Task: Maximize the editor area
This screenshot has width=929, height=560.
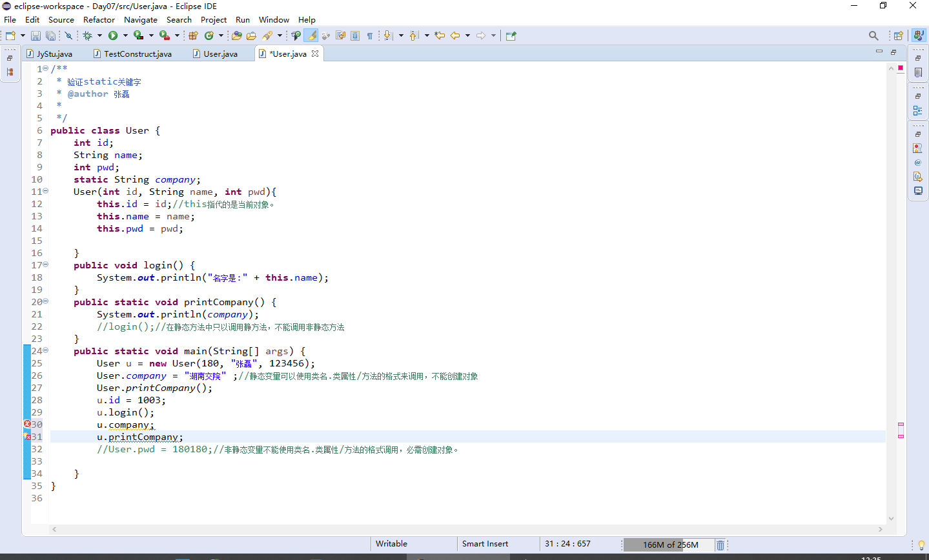Action: tap(893, 52)
